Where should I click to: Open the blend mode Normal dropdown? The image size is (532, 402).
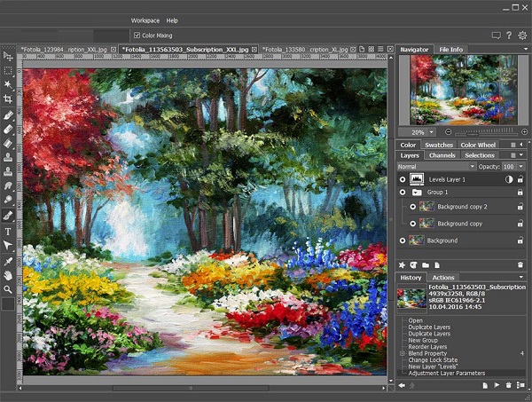pyautogui.click(x=436, y=166)
